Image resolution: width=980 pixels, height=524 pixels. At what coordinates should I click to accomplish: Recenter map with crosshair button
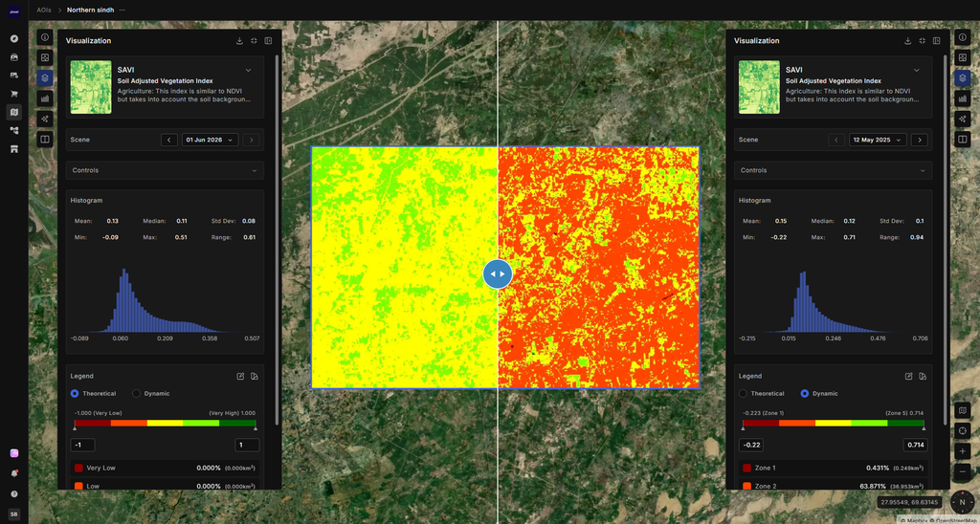963,431
